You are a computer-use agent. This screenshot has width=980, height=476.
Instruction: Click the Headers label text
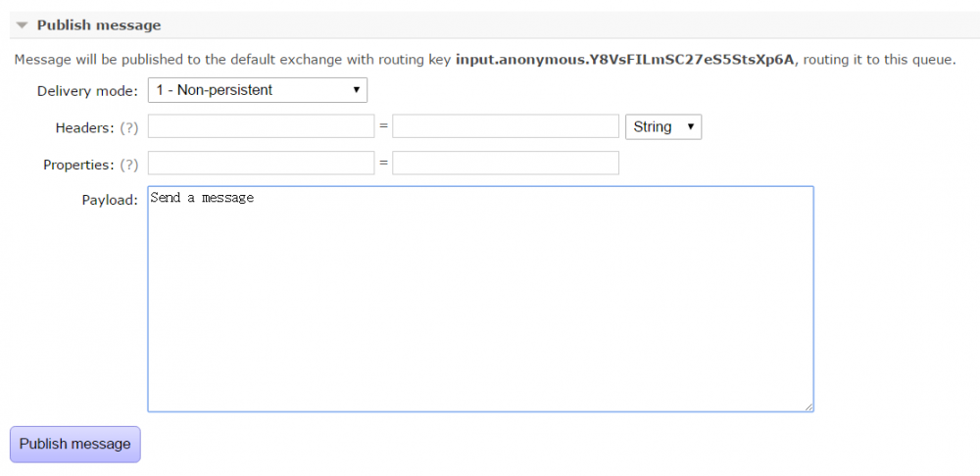click(85, 127)
